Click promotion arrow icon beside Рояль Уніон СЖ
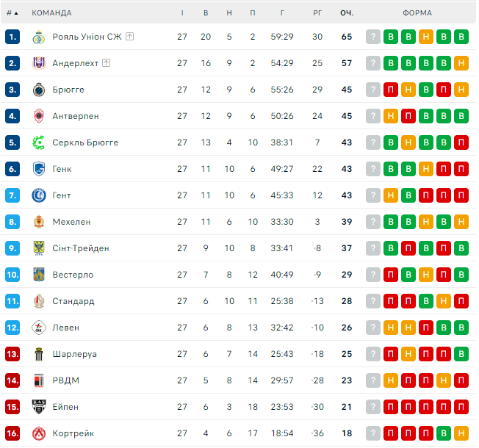This screenshot has height=448, width=479. pos(129,37)
